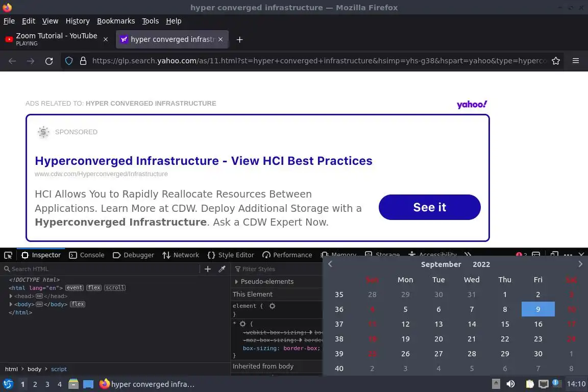Click the Filter Styles input field
Viewport: 588px width, 392px height.
(x=278, y=269)
